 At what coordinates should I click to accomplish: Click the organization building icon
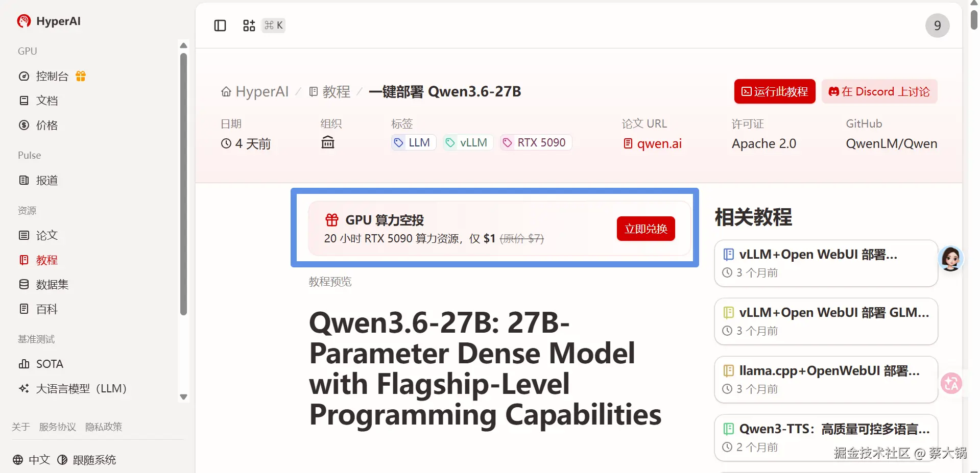click(x=328, y=142)
